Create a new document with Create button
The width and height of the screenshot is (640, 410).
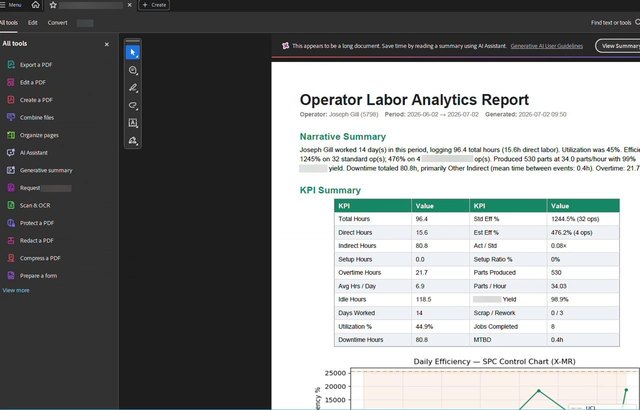coord(154,5)
